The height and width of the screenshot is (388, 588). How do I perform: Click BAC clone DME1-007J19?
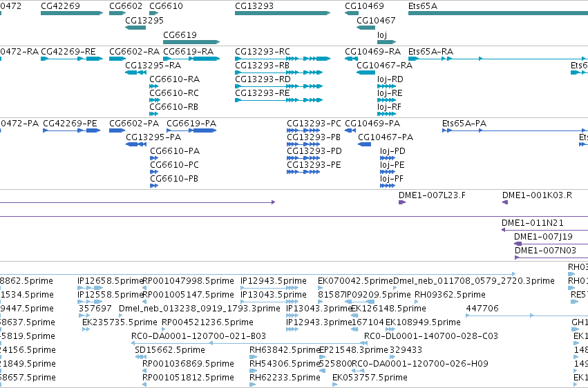551,244
